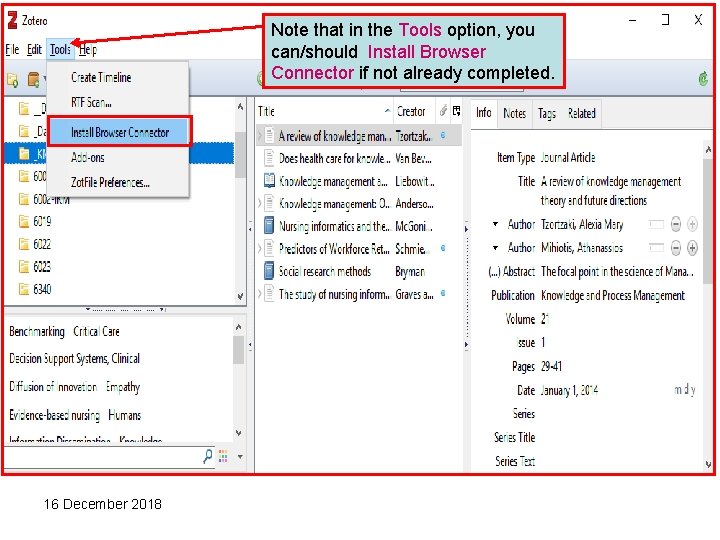Expand 'The study of nursing inform' row
720x540 pixels.
pos(259,293)
